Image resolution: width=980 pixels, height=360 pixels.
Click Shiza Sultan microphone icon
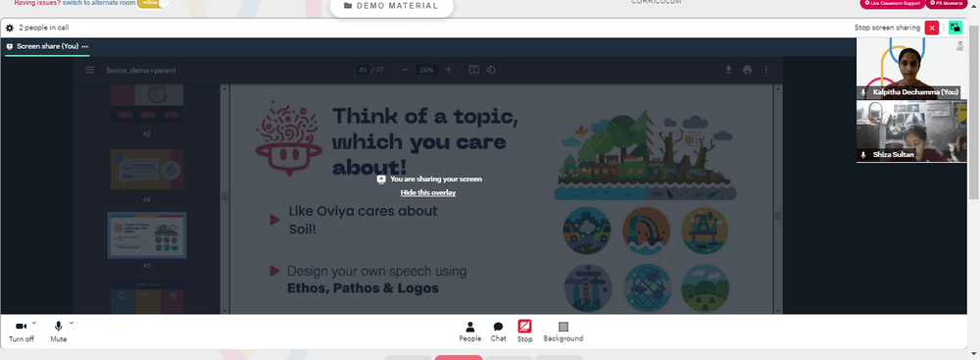tap(863, 155)
